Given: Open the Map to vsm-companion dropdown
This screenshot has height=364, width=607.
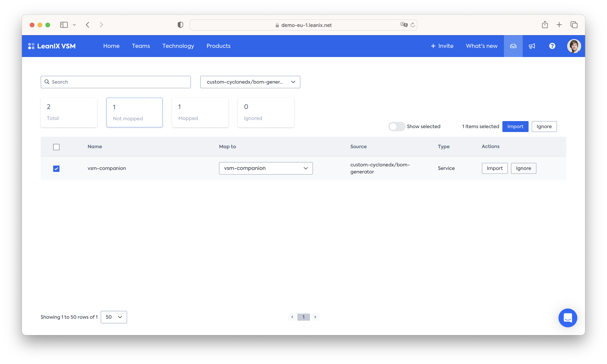Looking at the screenshot, I should [x=266, y=168].
